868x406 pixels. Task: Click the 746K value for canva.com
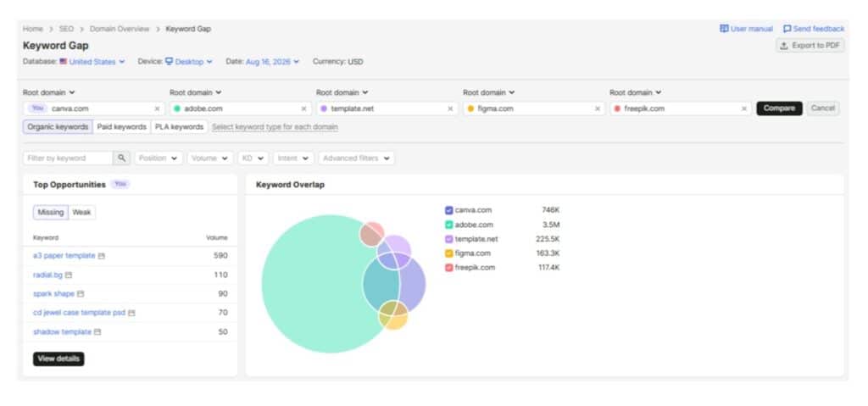[551, 210]
